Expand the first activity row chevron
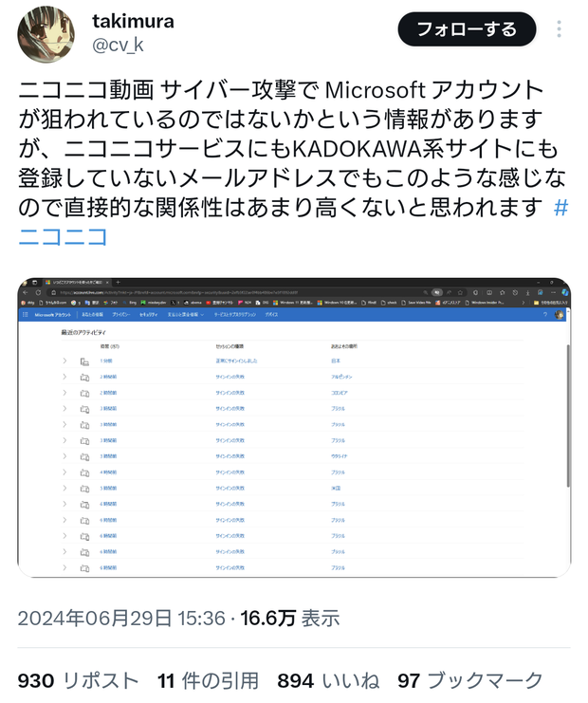 pyautogui.click(x=64, y=361)
